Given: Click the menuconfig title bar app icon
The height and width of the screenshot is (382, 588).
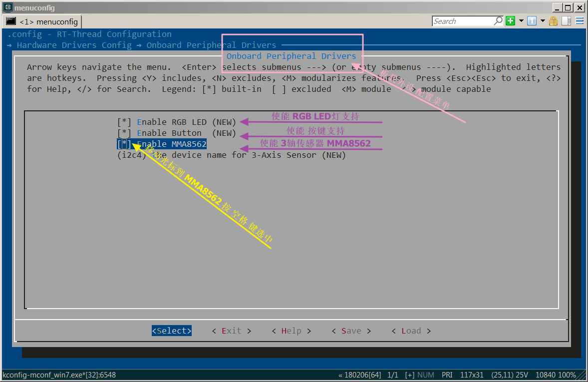Looking at the screenshot, I should [x=7, y=7].
